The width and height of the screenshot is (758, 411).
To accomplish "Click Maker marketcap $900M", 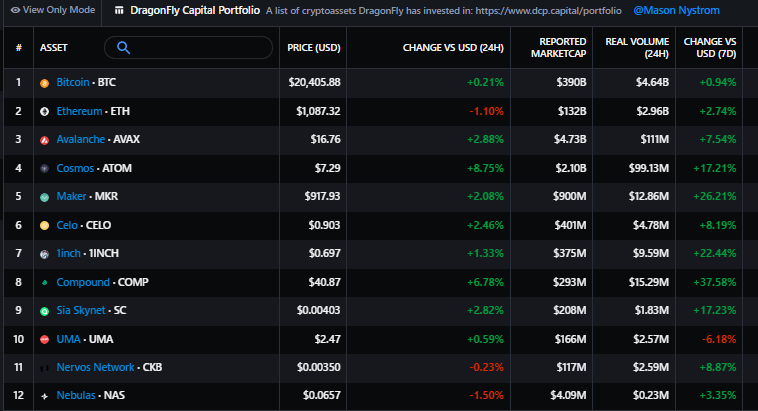I will [569, 196].
